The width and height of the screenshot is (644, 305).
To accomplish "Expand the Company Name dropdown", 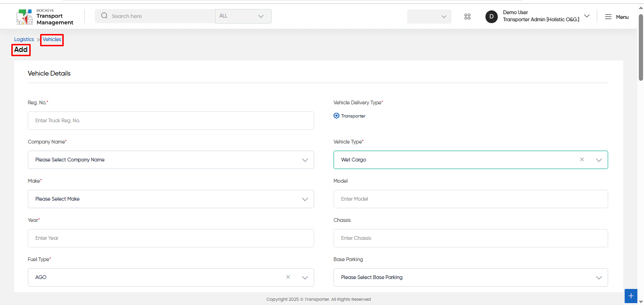I will pos(171,160).
